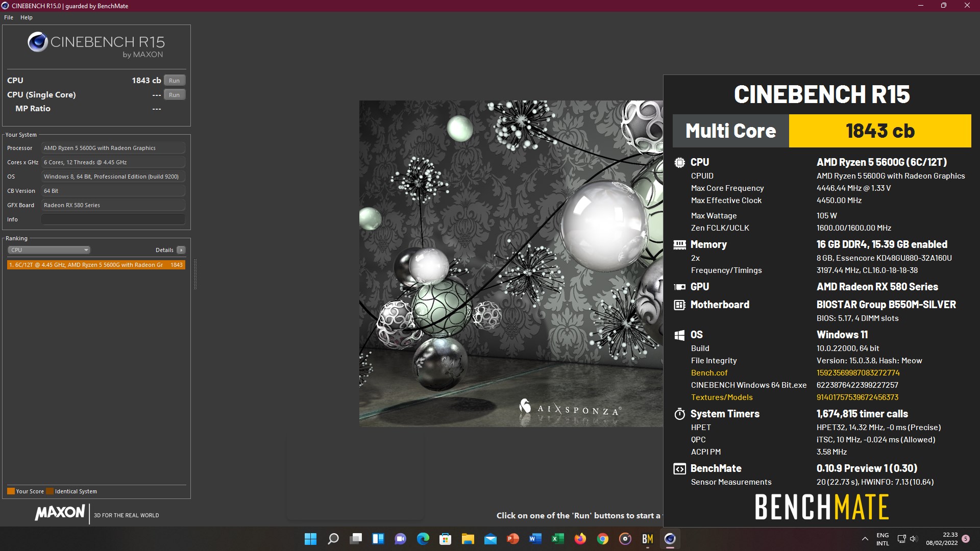
Task: Open the CPU ranking dropdown
Action: 49,250
